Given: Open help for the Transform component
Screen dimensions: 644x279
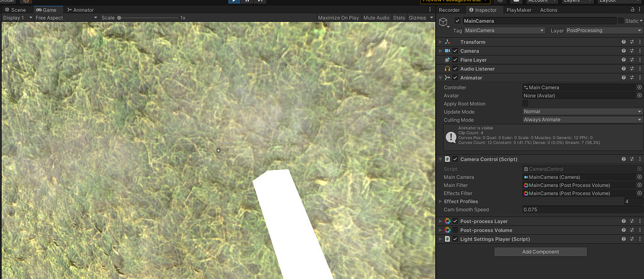Looking at the screenshot, I should (x=624, y=42).
